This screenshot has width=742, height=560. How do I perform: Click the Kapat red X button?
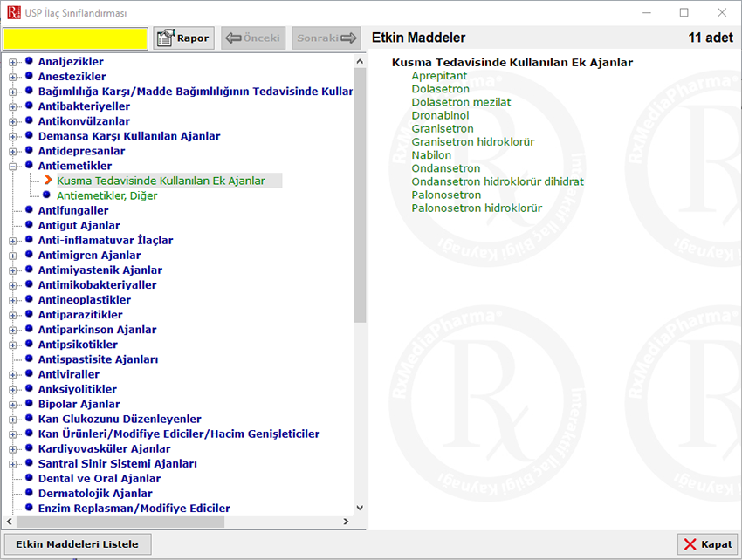point(707,544)
